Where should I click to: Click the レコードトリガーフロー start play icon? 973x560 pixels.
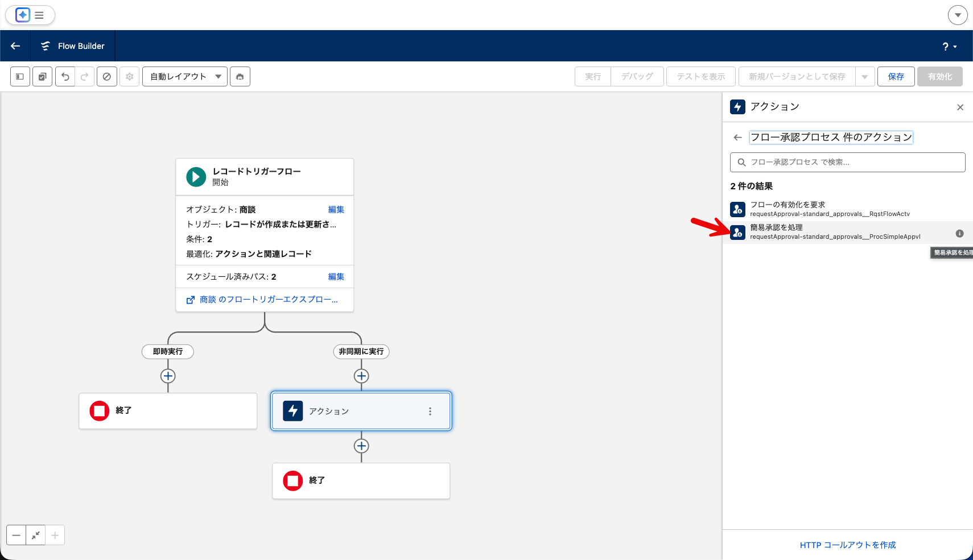click(x=196, y=177)
